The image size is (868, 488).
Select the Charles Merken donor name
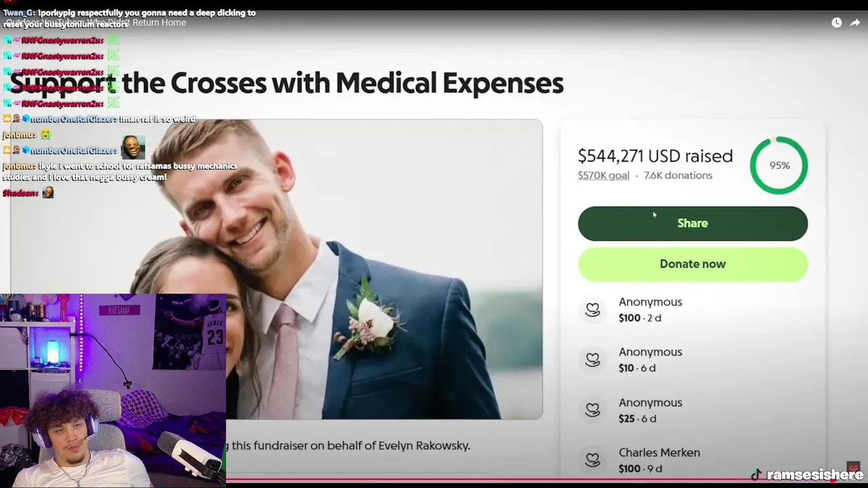(659, 453)
